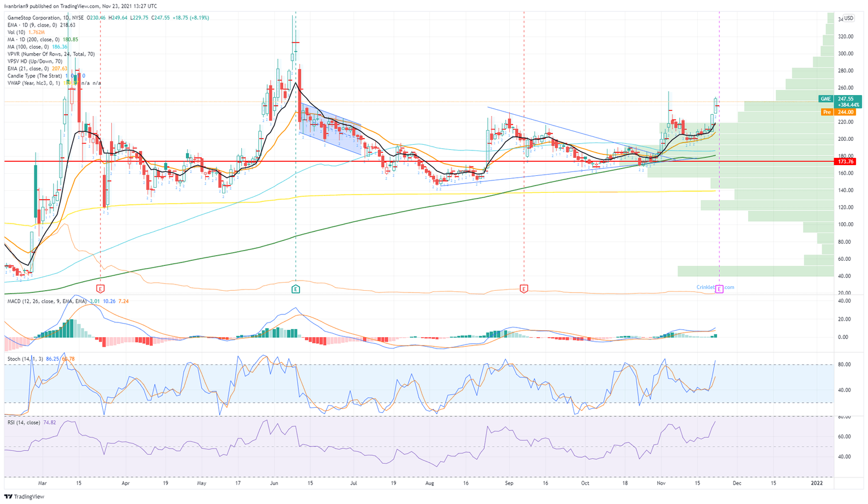Click the +384.44% change label
Screen dimensions: 868x504
848,105
